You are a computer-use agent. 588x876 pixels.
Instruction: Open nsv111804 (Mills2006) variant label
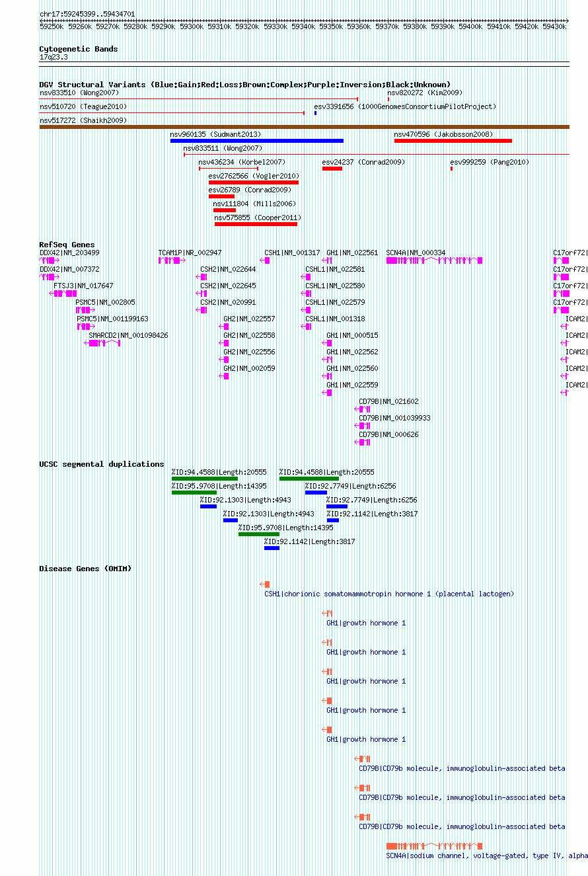[254, 204]
